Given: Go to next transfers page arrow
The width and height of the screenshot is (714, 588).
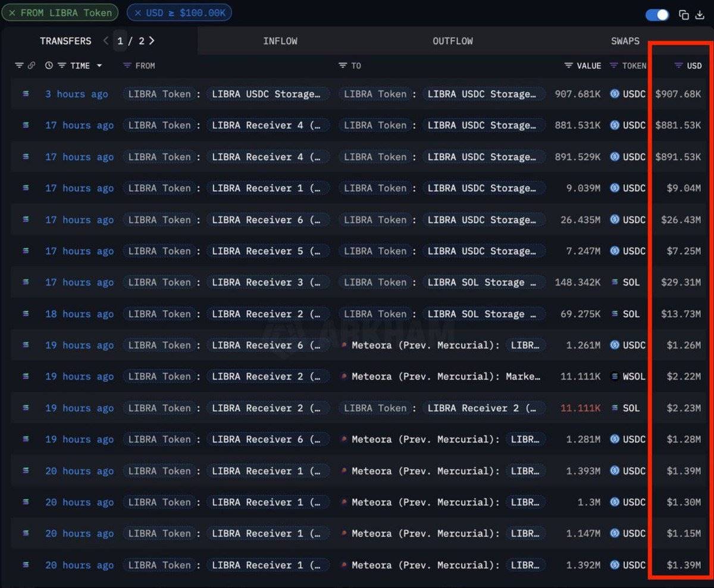Looking at the screenshot, I should coord(152,40).
